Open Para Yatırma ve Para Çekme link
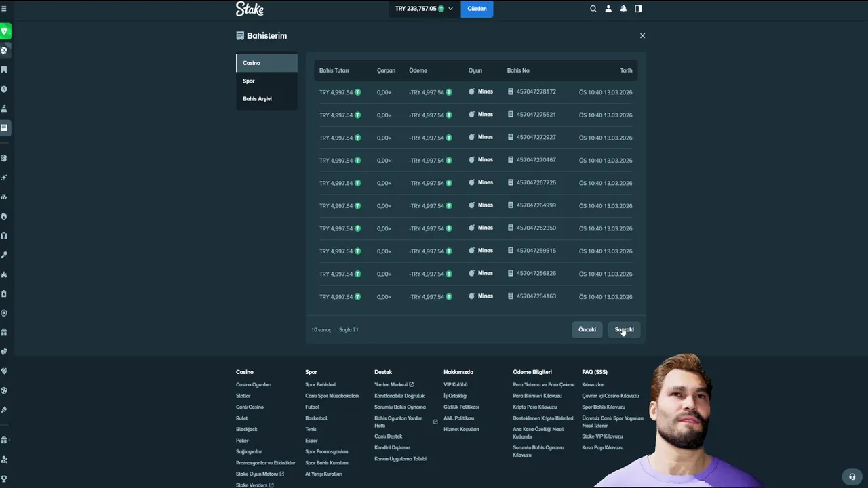This screenshot has width=868, height=488. click(x=544, y=384)
